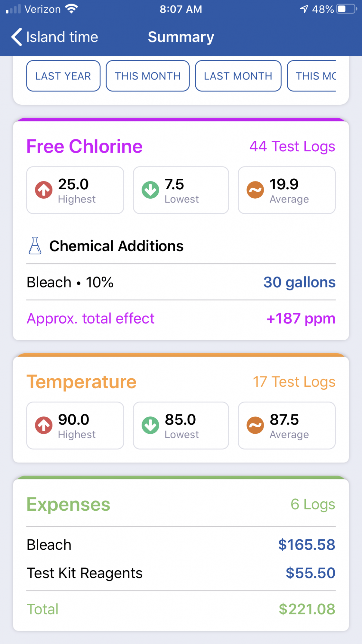The height and width of the screenshot is (644, 362).
Task: View the 6 expense Logs
Action: pos(313,505)
